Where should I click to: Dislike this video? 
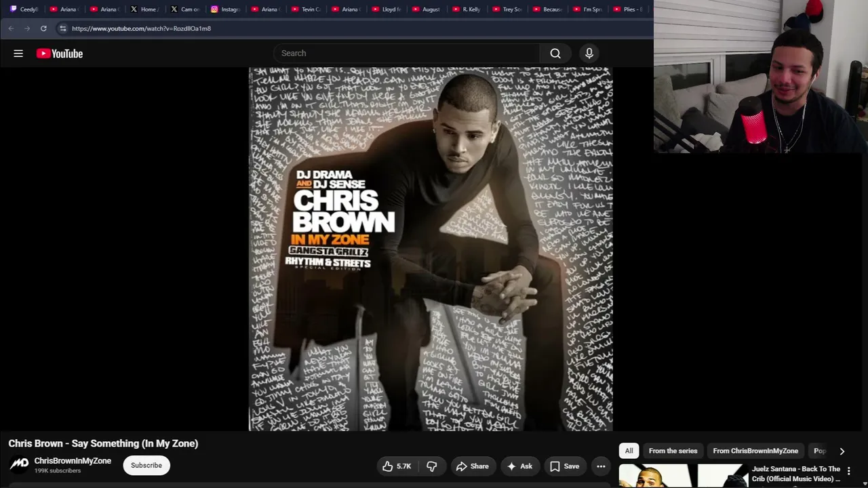point(432,466)
